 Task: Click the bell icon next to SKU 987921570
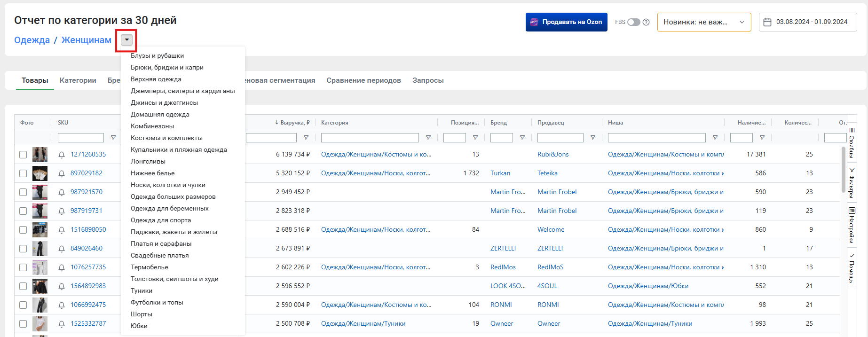point(62,192)
